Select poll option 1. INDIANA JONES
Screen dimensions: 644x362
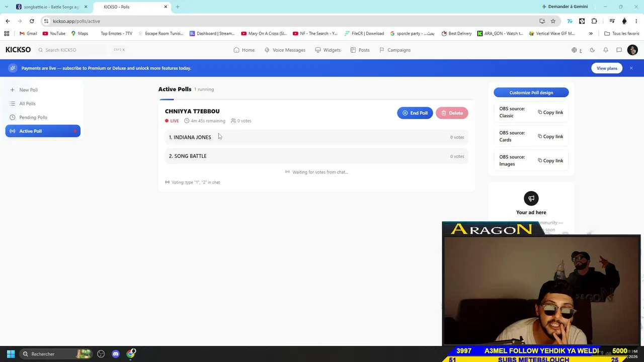point(316,137)
